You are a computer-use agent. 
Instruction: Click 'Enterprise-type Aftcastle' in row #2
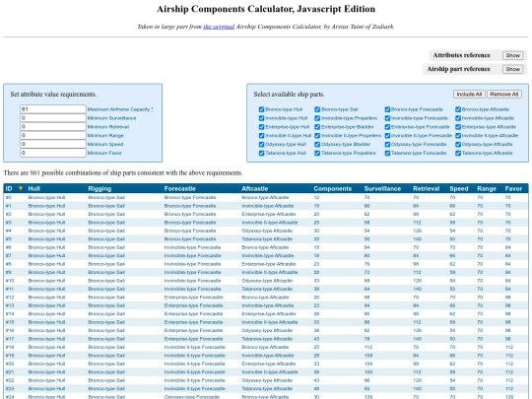coord(268,214)
